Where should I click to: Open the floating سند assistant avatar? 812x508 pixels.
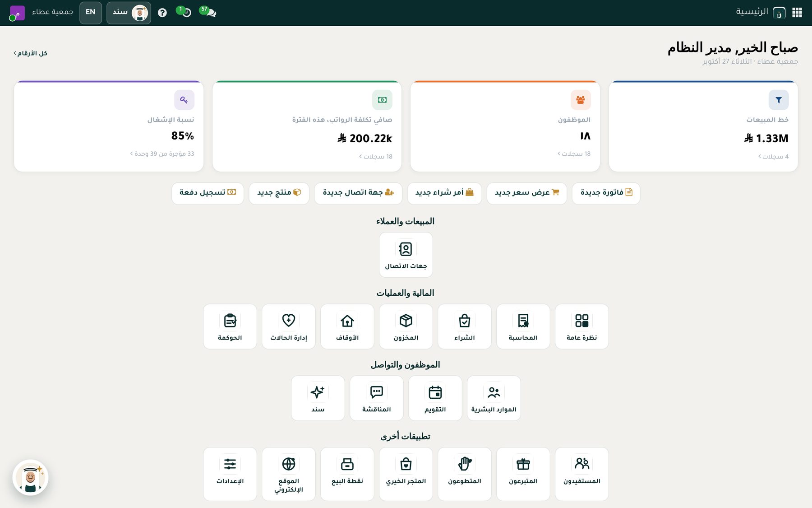(30, 478)
